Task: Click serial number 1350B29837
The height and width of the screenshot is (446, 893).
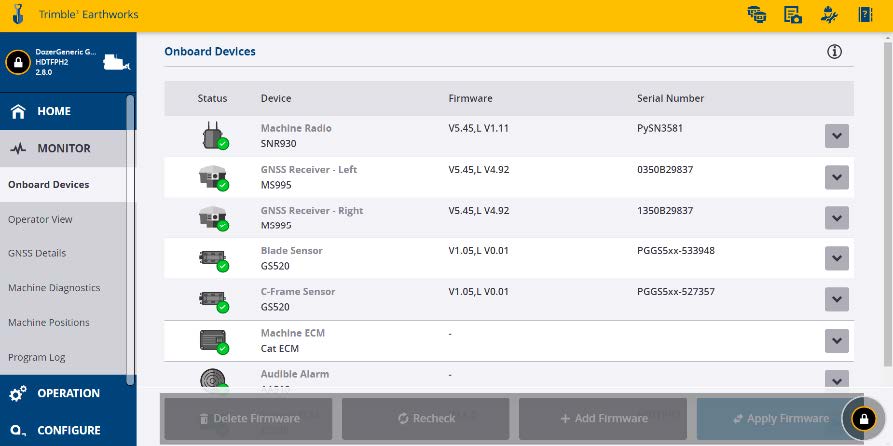Action: click(665, 210)
